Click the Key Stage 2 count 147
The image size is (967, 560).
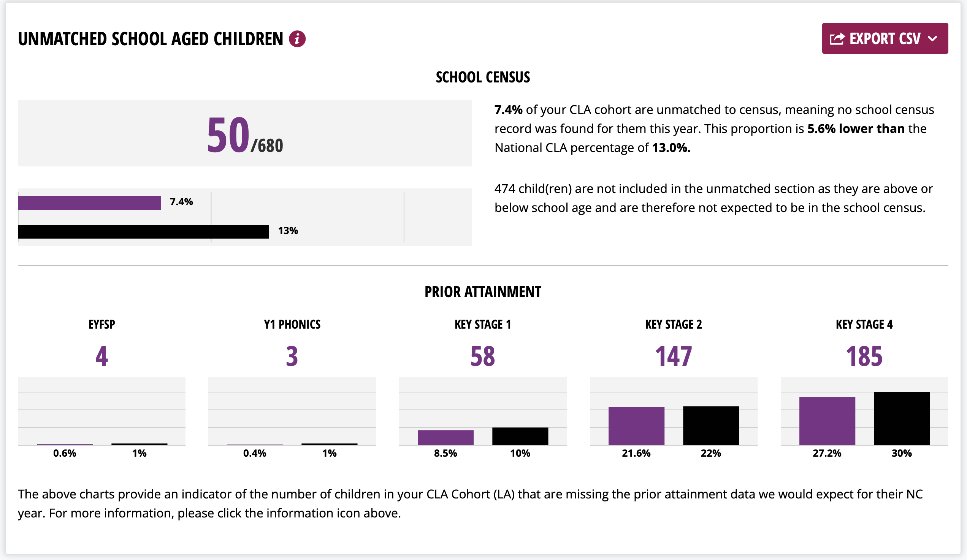674,356
